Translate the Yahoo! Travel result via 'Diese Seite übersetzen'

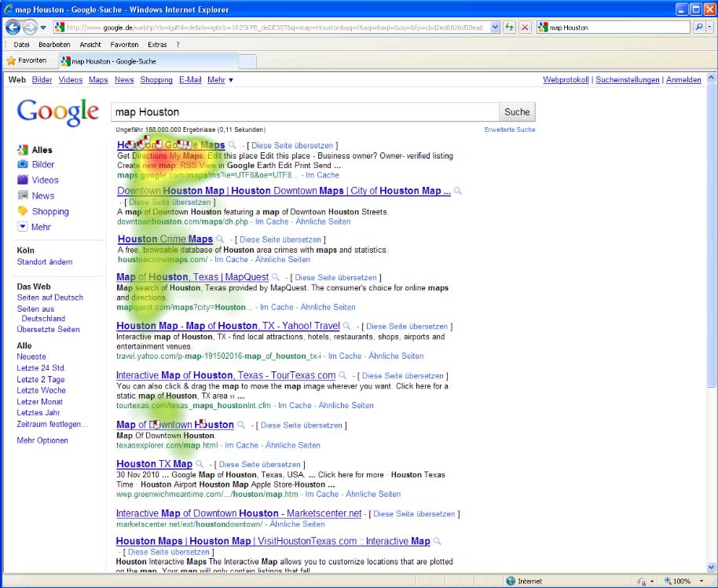[407, 327]
